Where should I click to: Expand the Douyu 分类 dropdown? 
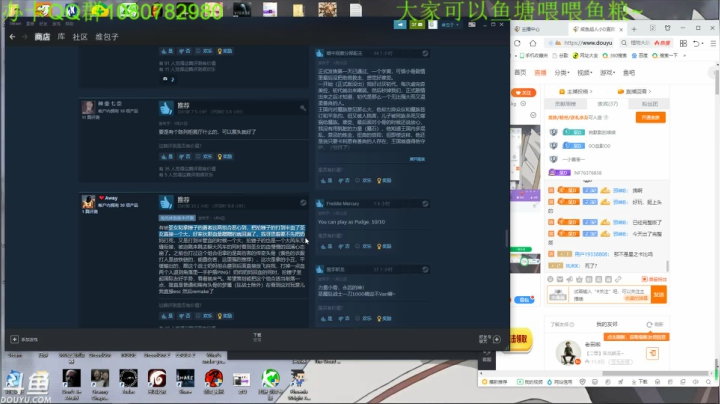(x=562, y=73)
